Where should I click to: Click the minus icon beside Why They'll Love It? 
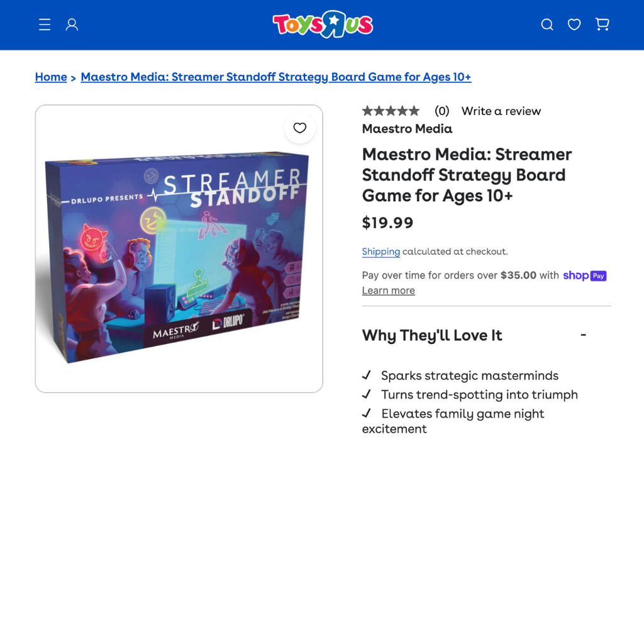583,335
